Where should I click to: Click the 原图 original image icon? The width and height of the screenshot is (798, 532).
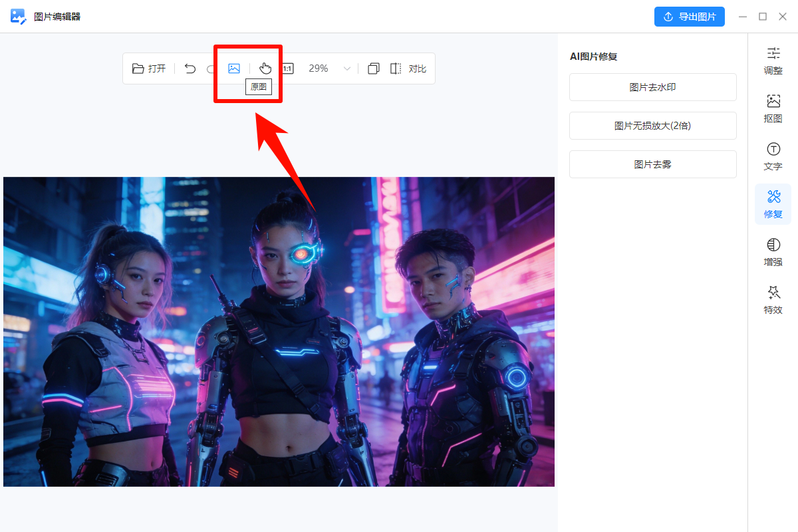[233, 67]
